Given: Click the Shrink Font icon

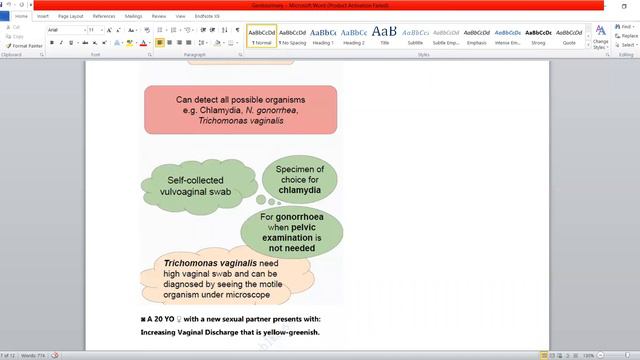Looking at the screenshot, I should click(x=118, y=30).
